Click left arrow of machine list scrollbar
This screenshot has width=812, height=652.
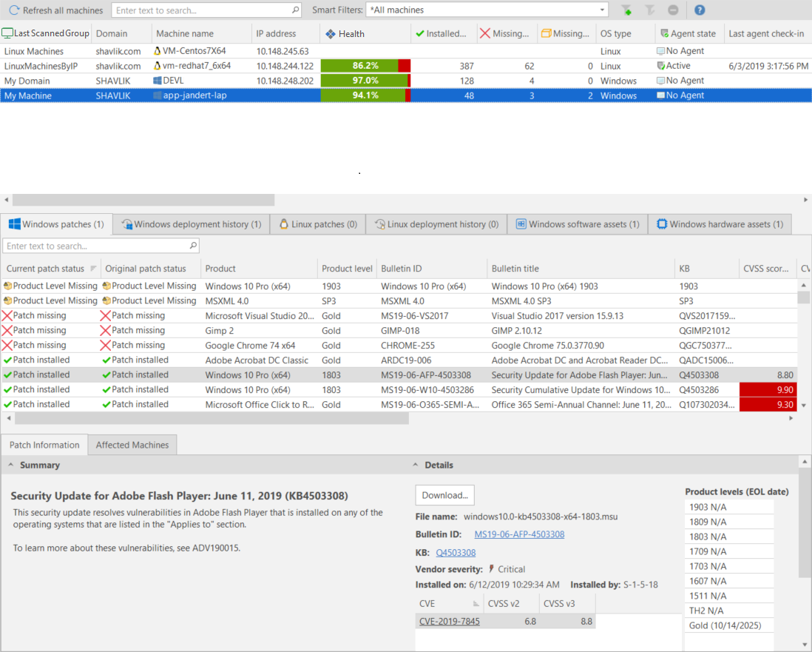(6, 200)
